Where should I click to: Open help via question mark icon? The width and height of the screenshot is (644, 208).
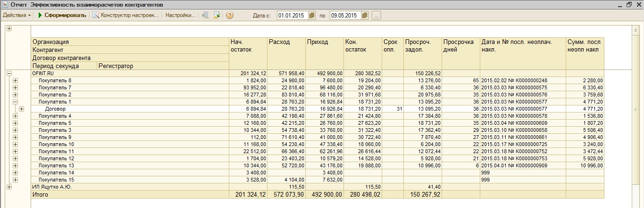pyautogui.click(x=230, y=15)
